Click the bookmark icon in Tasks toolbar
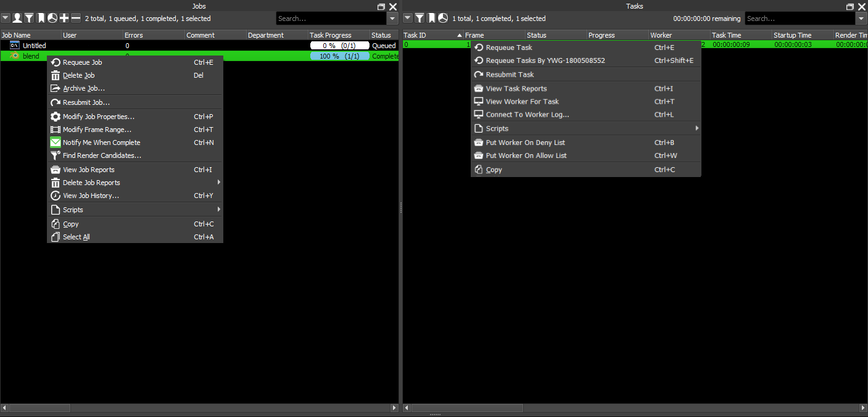868x417 pixels. pos(431,19)
